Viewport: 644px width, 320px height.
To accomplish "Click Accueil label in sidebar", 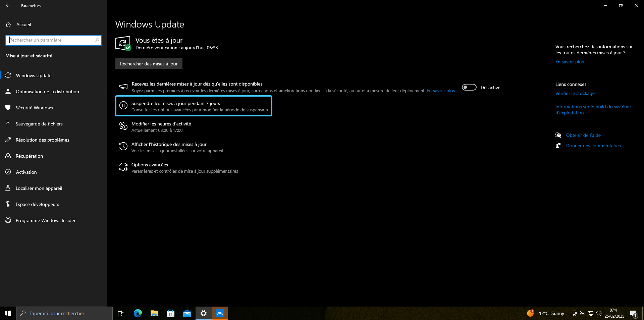I will tap(24, 24).
